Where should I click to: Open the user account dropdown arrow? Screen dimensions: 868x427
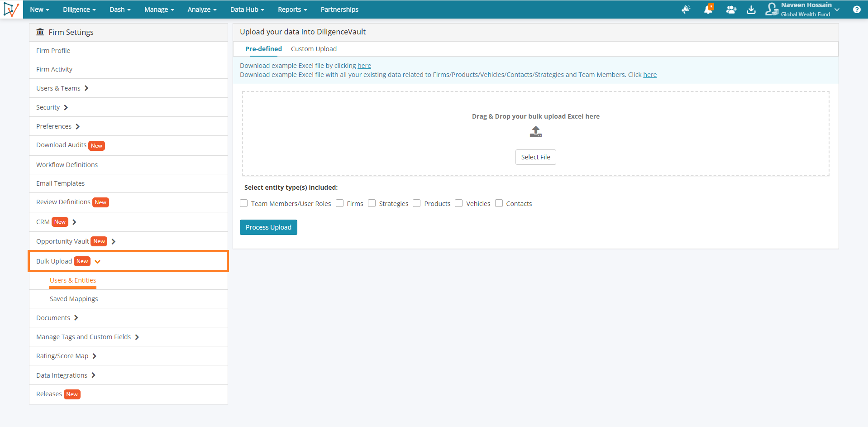pos(837,10)
